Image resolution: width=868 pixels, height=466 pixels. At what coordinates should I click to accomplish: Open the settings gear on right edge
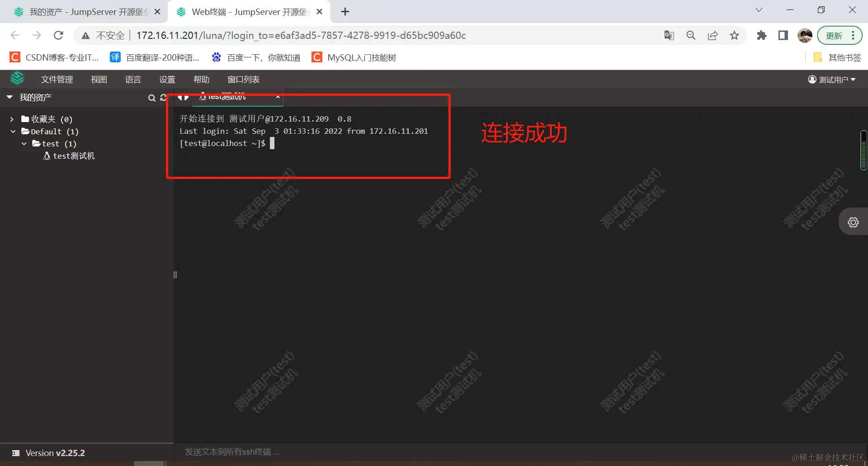[x=853, y=222]
